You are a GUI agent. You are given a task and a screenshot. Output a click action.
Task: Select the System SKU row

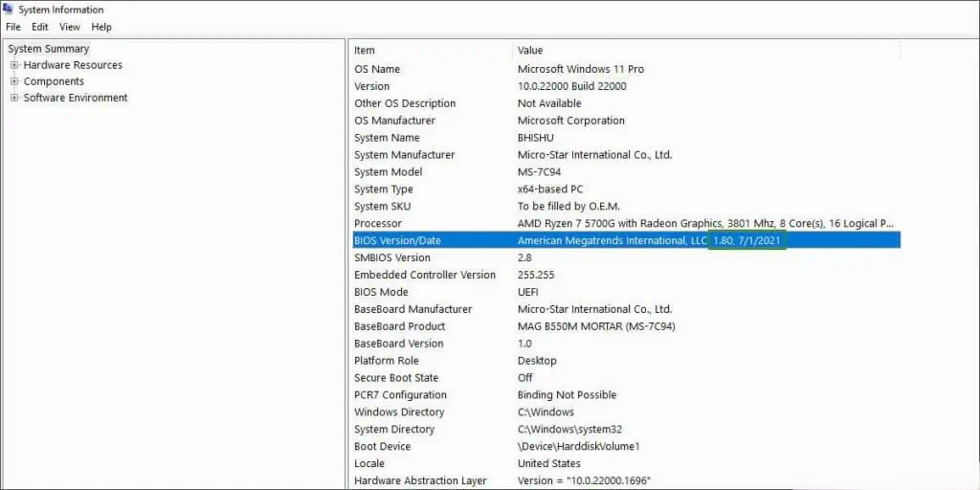click(625, 207)
